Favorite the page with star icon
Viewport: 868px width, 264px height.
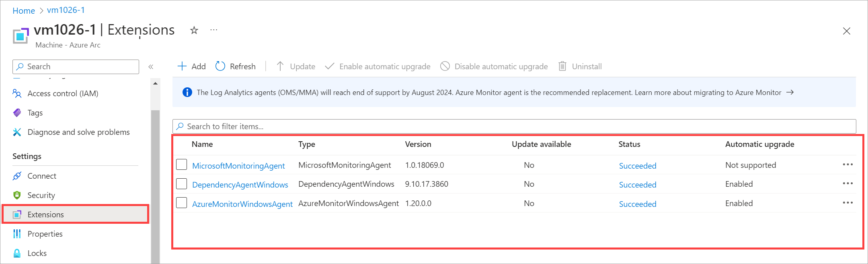coord(194,31)
